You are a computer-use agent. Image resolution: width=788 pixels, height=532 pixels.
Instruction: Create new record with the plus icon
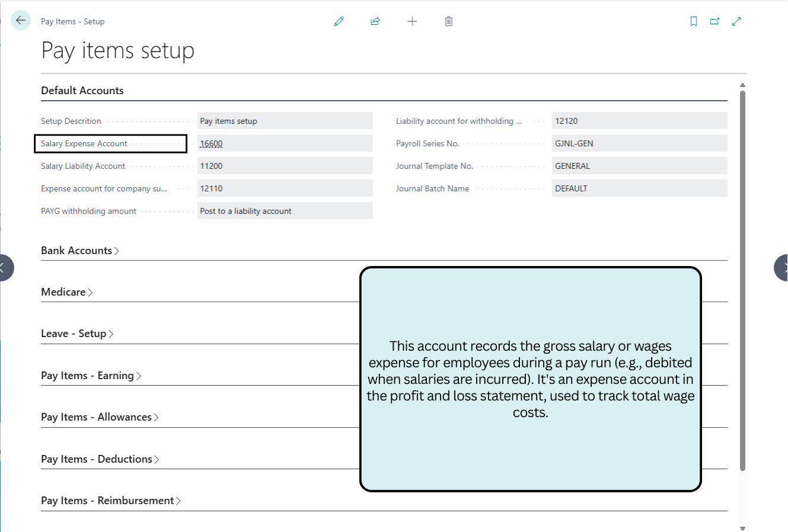(x=411, y=21)
